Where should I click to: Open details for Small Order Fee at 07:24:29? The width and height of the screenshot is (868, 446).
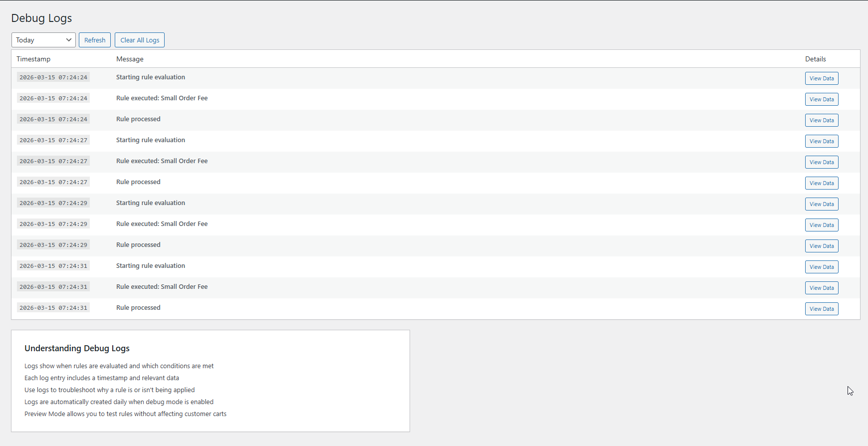point(821,224)
